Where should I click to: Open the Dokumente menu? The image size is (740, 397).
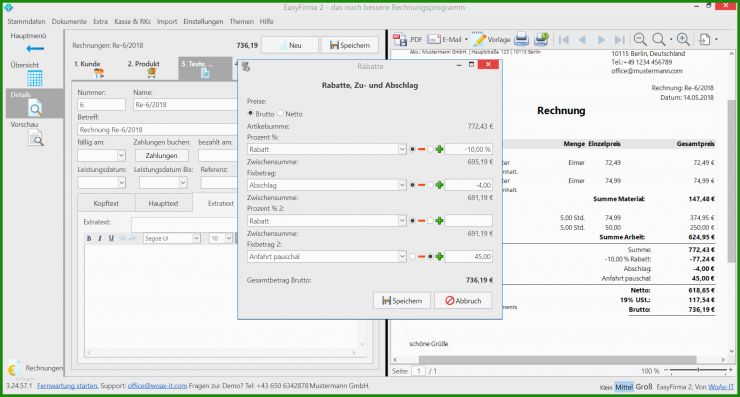pos(69,21)
